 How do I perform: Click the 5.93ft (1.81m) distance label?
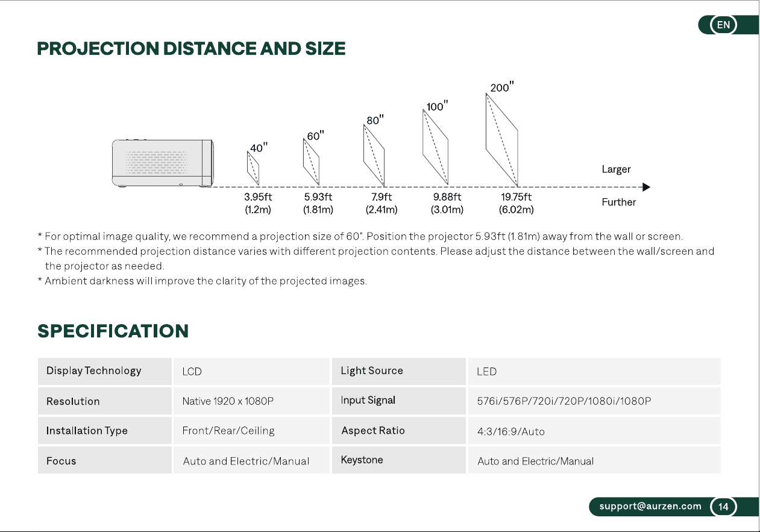[318, 204]
